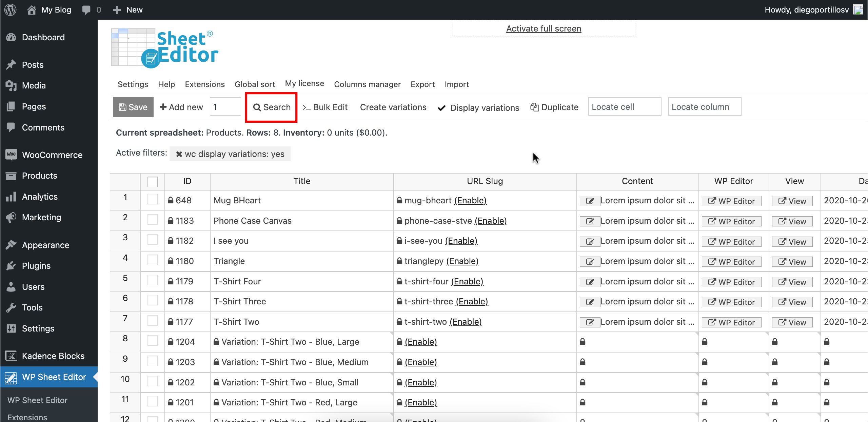Open Bulk Edit tool
868x422 pixels.
coord(325,107)
